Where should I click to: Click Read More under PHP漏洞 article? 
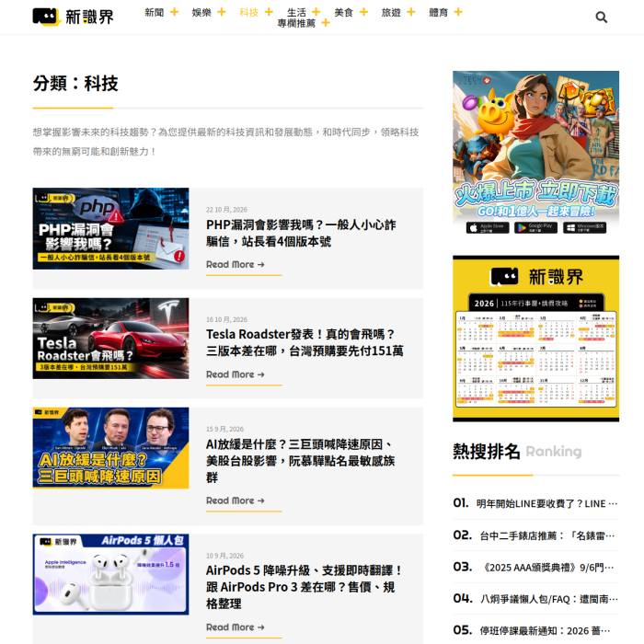point(236,265)
